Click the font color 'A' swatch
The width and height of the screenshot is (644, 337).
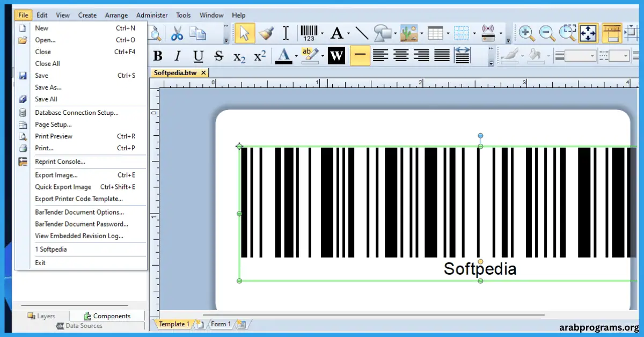(284, 56)
